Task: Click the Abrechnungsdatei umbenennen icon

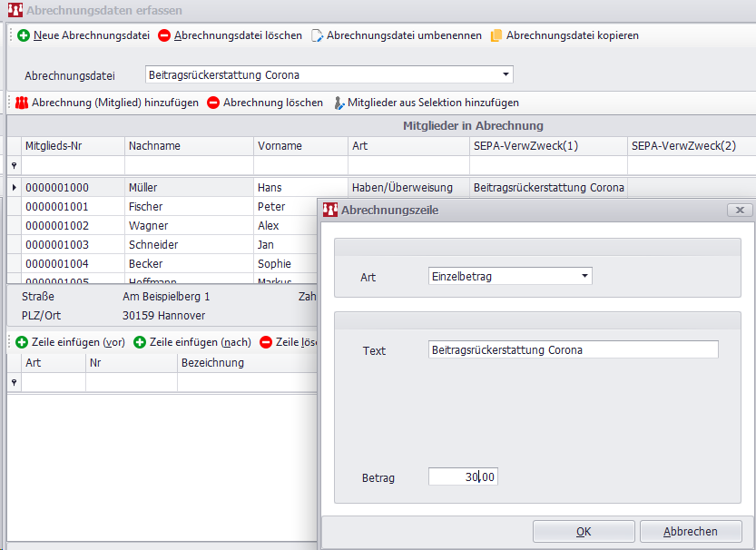Action: 318,35
